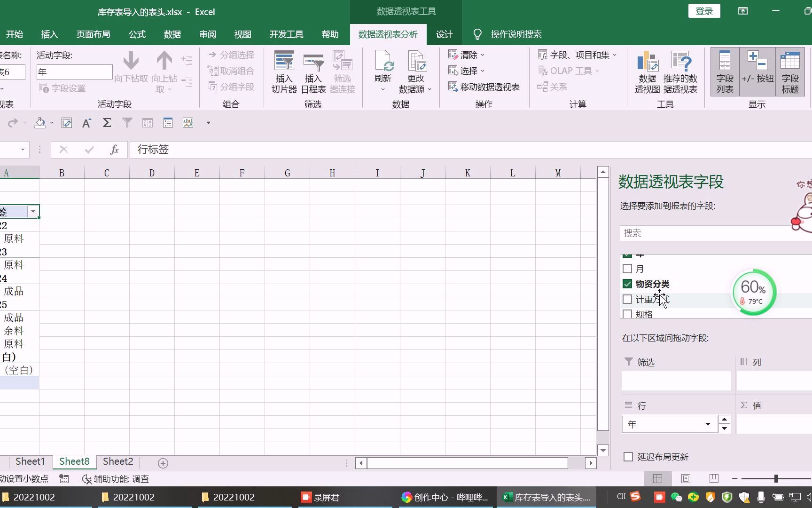Screen dimensions: 812x508
Task: Click the 60% circular performance indicator
Action: (x=754, y=292)
